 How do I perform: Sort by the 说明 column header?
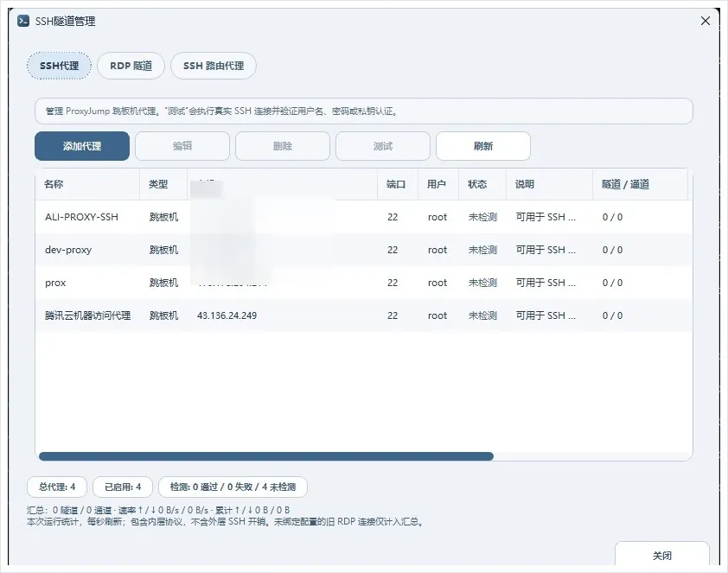point(549,184)
